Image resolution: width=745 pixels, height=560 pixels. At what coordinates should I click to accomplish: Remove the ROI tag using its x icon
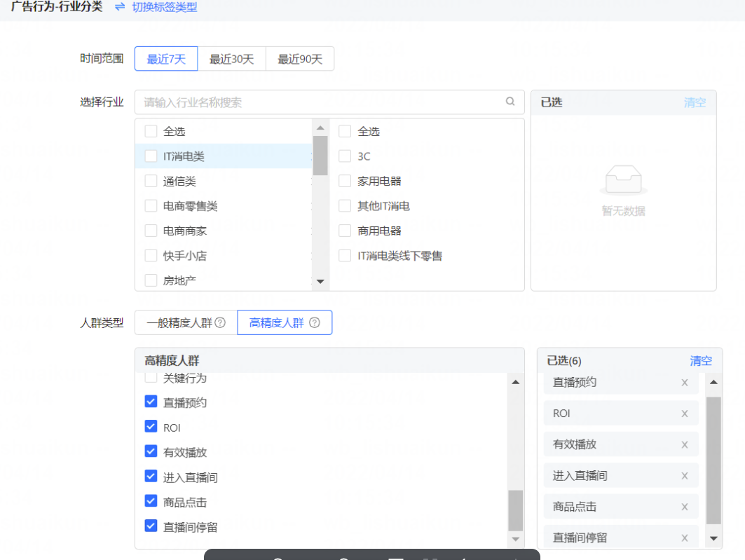tap(684, 413)
